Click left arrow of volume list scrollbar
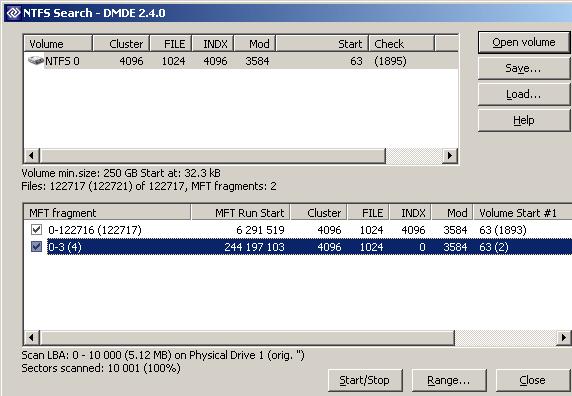Image resolution: width=572 pixels, height=396 pixels. click(x=32, y=156)
